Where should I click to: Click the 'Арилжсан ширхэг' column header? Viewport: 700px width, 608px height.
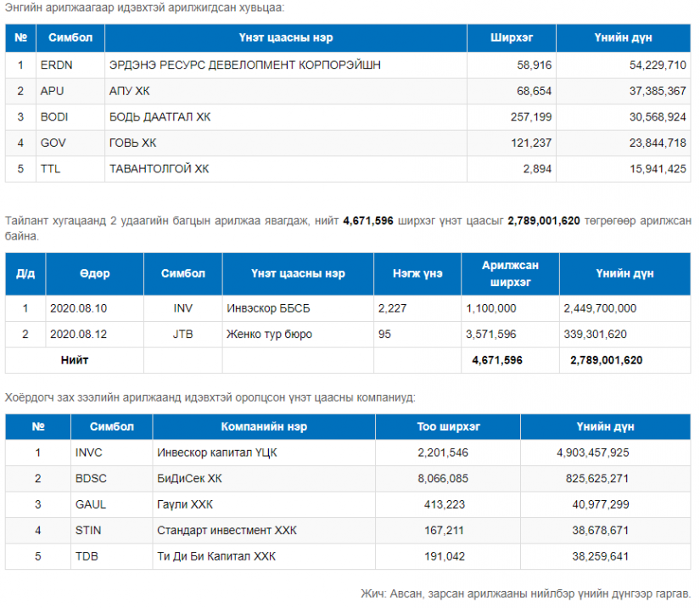pos(510,273)
